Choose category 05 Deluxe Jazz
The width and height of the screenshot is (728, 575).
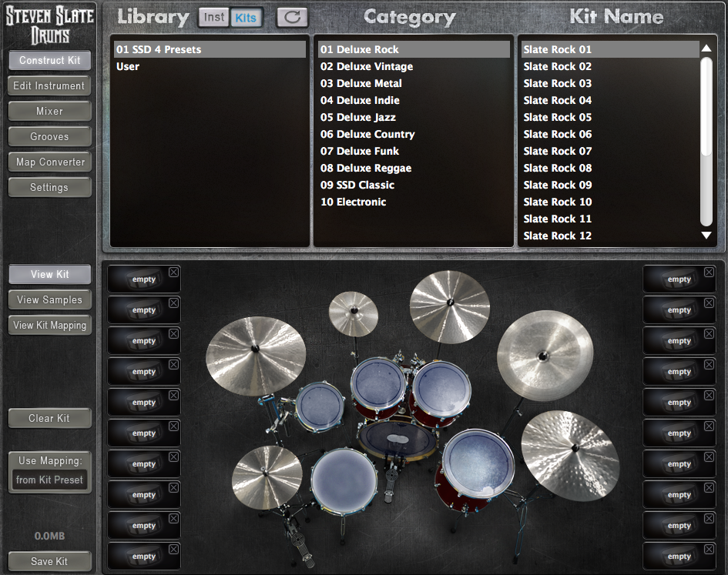(414, 117)
